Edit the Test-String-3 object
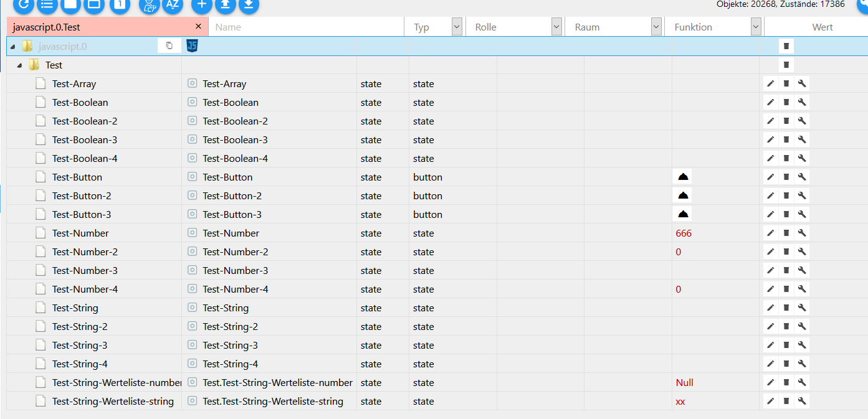868x419 pixels. tap(770, 345)
